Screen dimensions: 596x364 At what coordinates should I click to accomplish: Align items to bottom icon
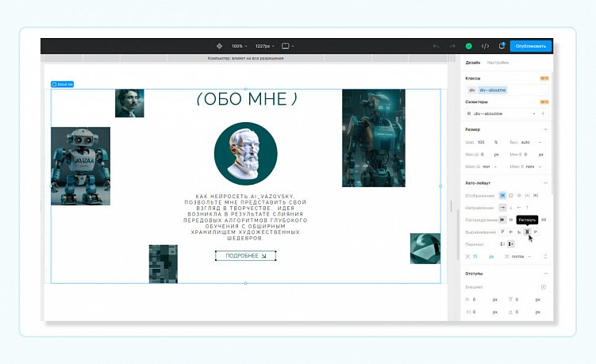point(519,232)
